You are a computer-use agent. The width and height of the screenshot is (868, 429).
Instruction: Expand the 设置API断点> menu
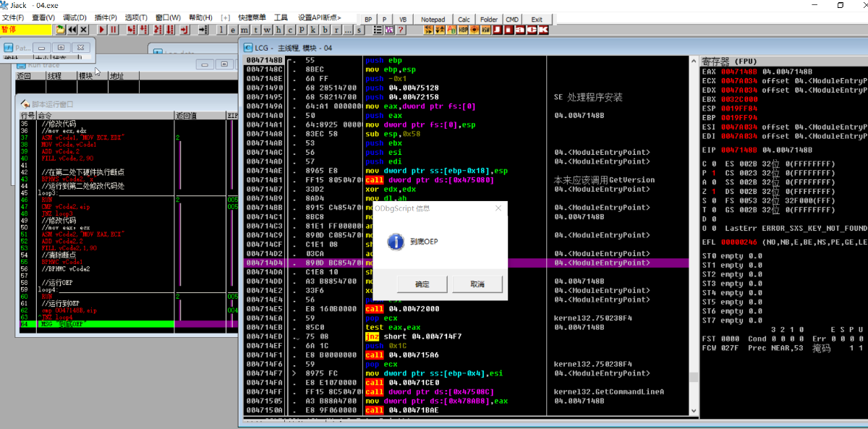click(320, 17)
